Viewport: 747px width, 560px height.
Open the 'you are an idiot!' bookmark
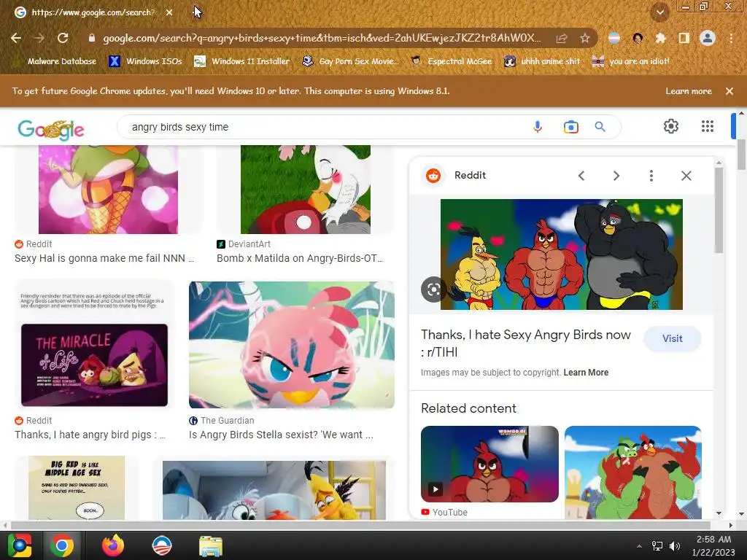click(631, 61)
